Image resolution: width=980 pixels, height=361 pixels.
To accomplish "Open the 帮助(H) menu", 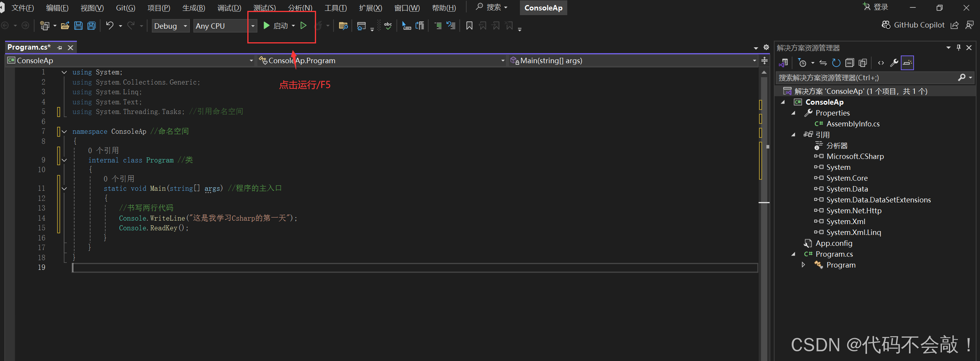I will (x=444, y=8).
